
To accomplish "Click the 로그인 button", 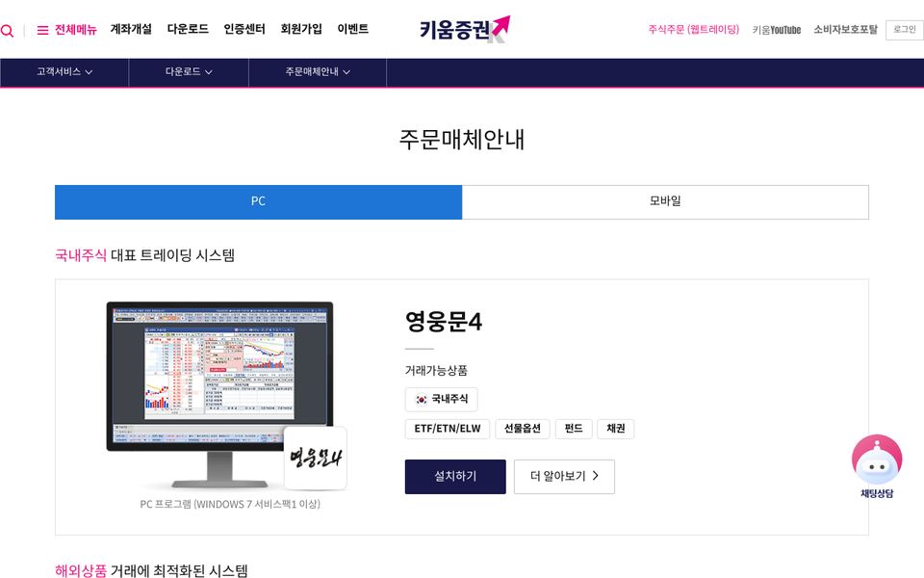I will click(x=905, y=30).
